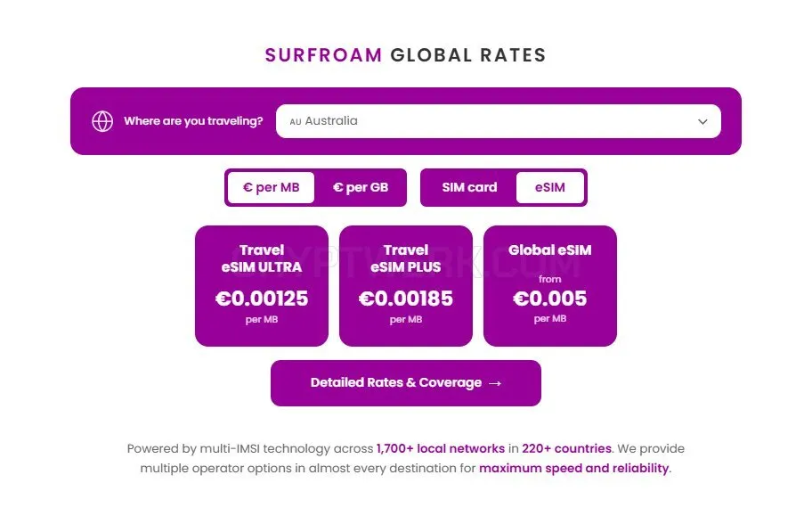This screenshot has width=812, height=524.
Task: Open the Australia destination selector field
Action: [x=499, y=121]
